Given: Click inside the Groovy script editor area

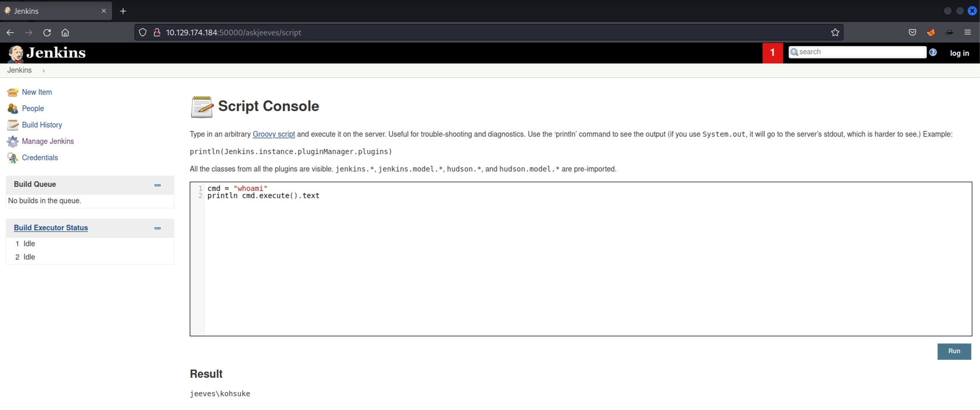Looking at the screenshot, I should point(587,264).
